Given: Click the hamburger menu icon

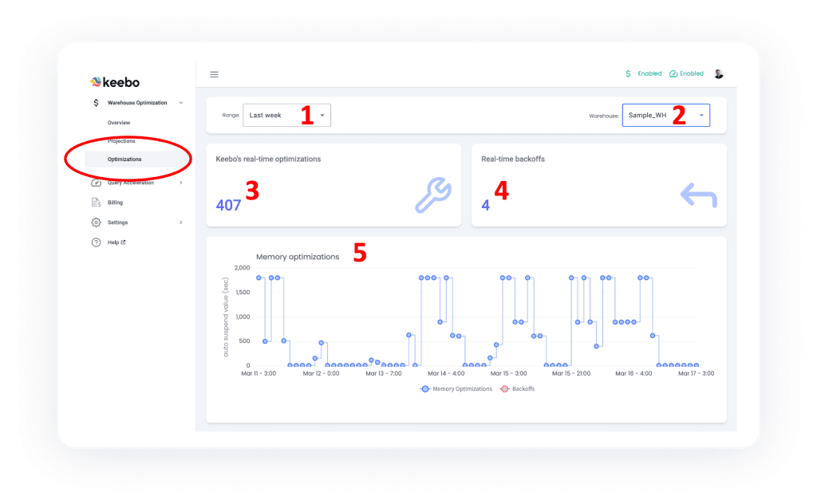Looking at the screenshot, I should [214, 74].
